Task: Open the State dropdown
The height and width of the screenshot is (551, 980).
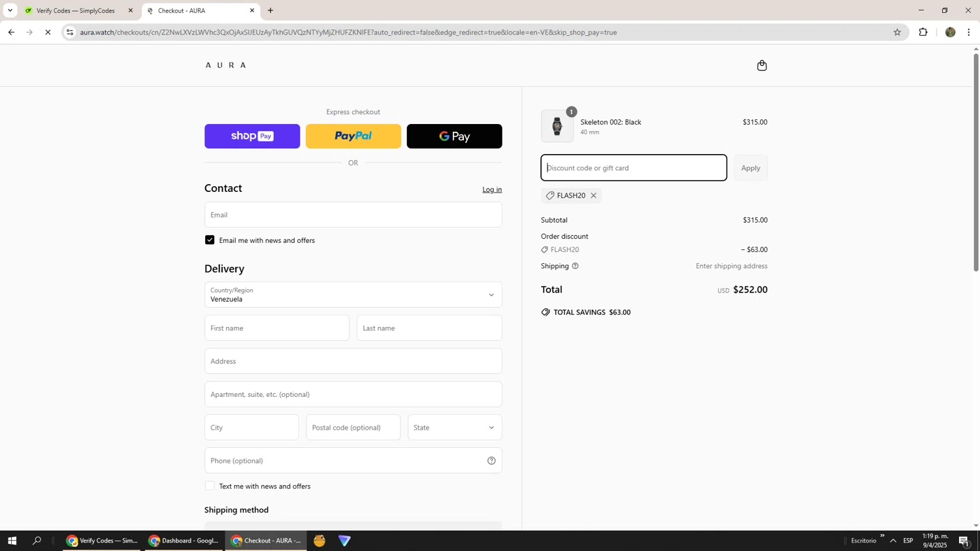Action: (455, 428)
